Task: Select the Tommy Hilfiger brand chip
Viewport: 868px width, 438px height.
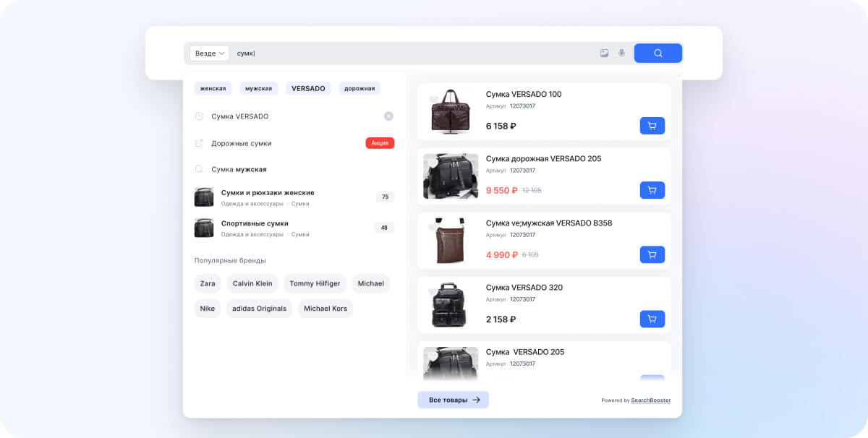Action: tap(315, 283)
